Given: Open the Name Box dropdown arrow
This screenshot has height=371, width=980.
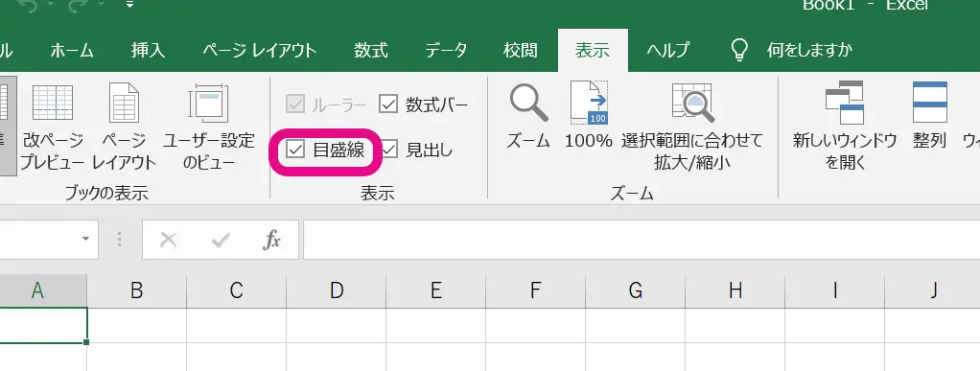Looking at the screenshot, I should click(85, 240).
